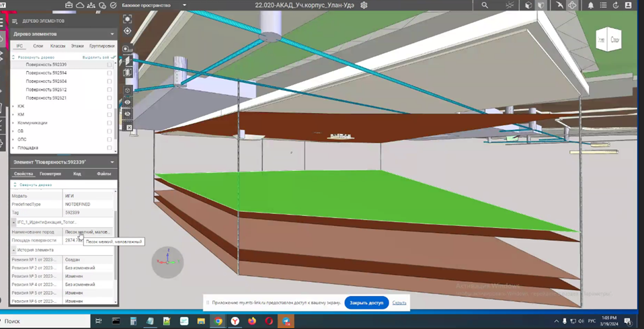This screenshot has height=329, width=644.
Task: Switch to the Группировки tab
Action: click(x=102, y=46)
